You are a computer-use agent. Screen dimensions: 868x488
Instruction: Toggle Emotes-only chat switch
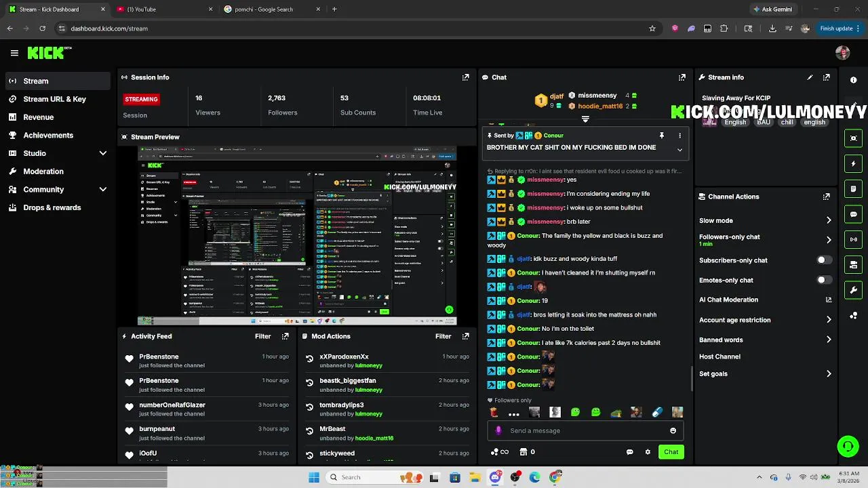pos(823,280)
